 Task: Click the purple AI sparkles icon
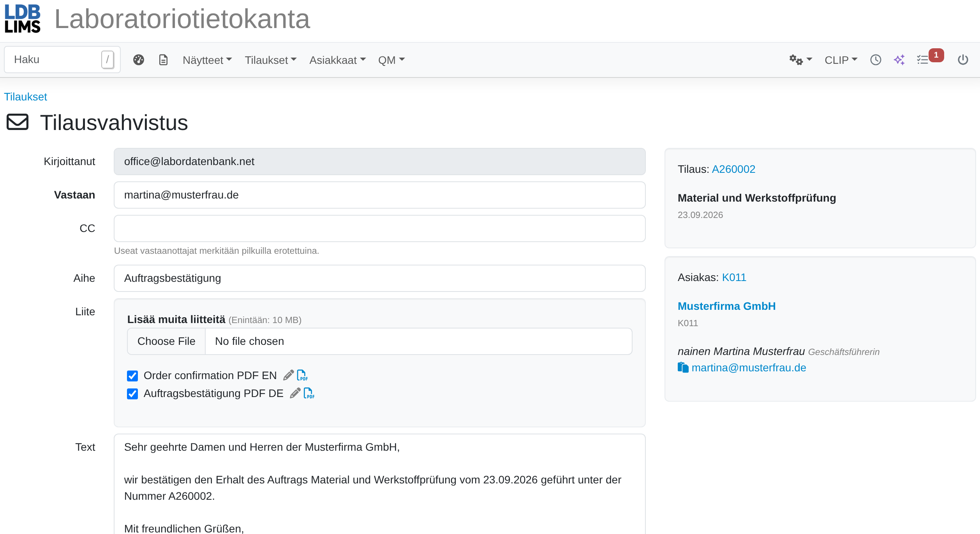point(899,60)
